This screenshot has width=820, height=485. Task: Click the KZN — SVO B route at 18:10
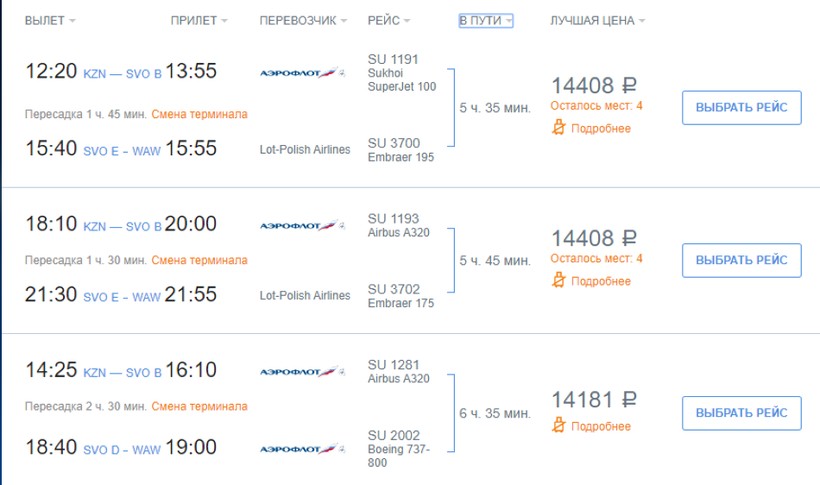point(122,225)
